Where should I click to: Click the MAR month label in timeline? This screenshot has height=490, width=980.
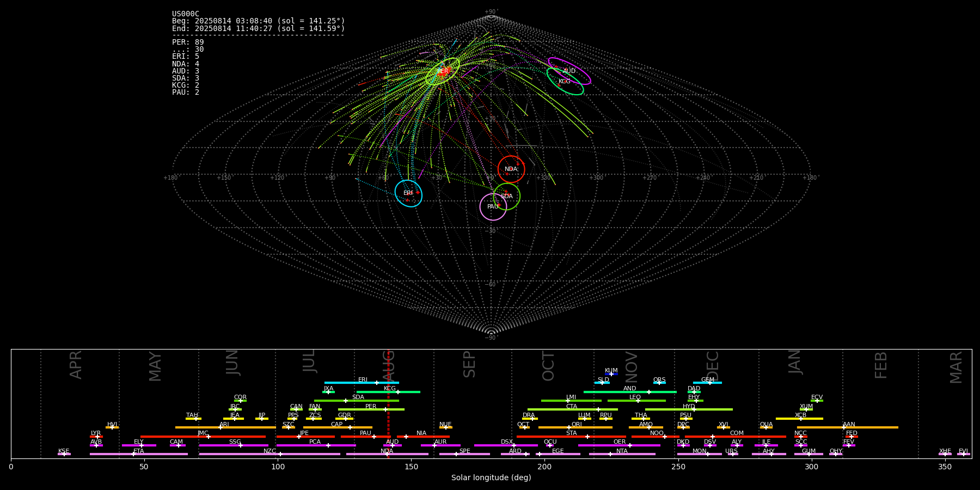pyautogui.click(x=956, y=367)
